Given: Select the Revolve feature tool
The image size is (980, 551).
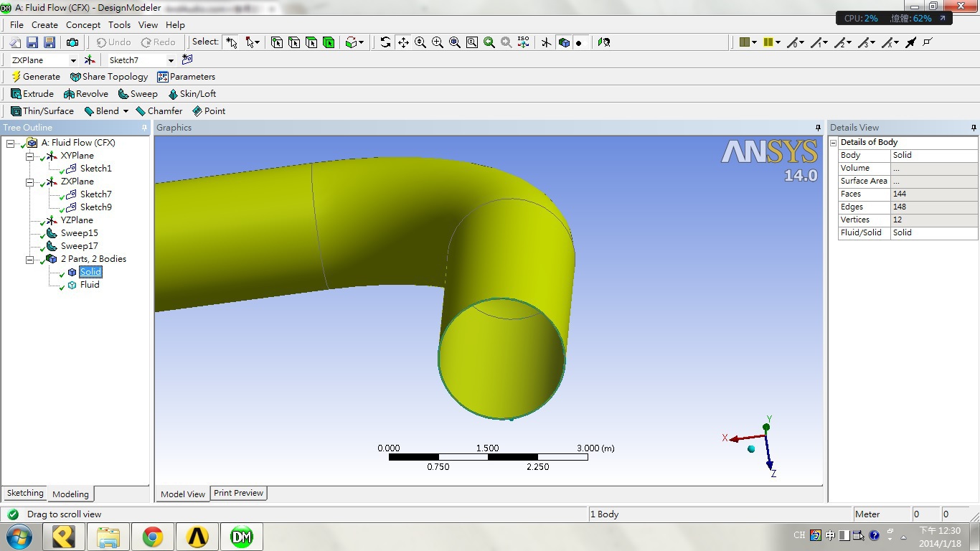Looking at the screenshot, I should (86, 94).
